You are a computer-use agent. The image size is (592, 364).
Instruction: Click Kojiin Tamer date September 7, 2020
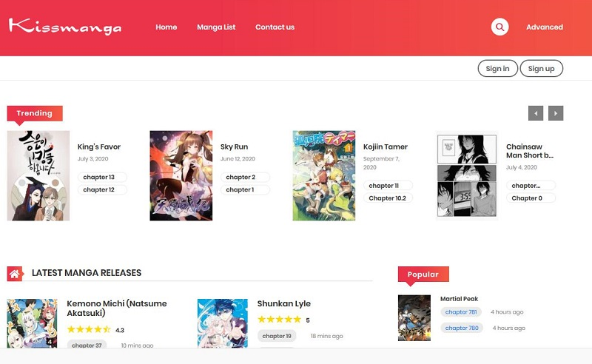381,163
